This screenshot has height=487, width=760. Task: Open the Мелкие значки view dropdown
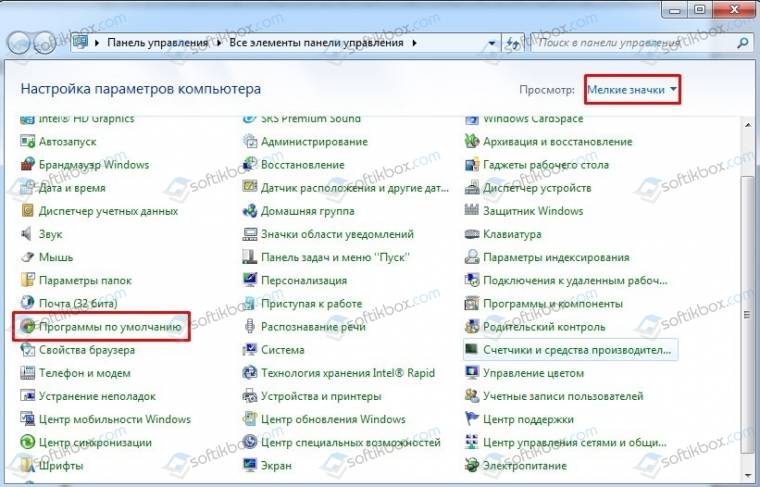point(632,90)
